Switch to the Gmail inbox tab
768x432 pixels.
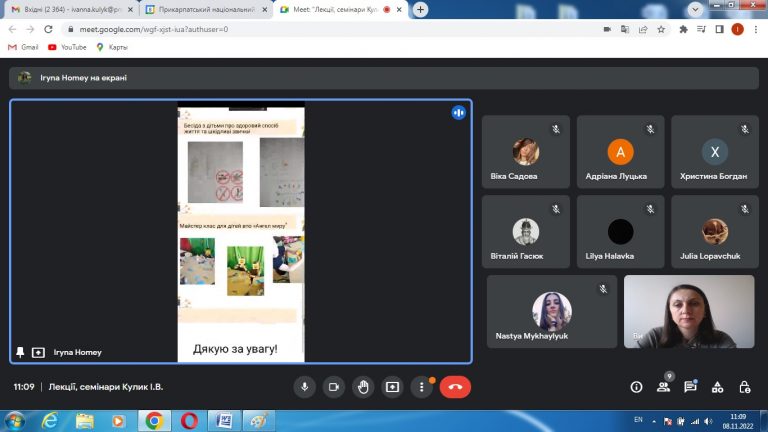point(72,9)
